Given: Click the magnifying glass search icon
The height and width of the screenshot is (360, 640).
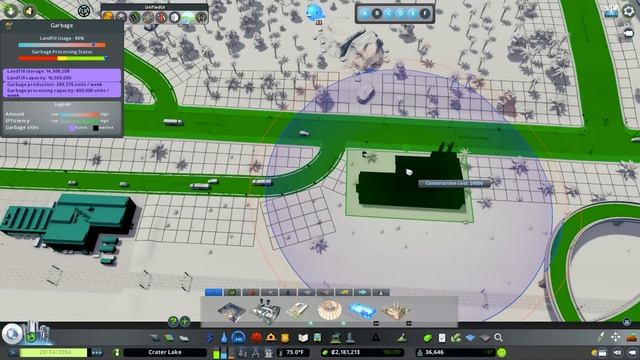Looking at the screenshot, I should (498, 338).
